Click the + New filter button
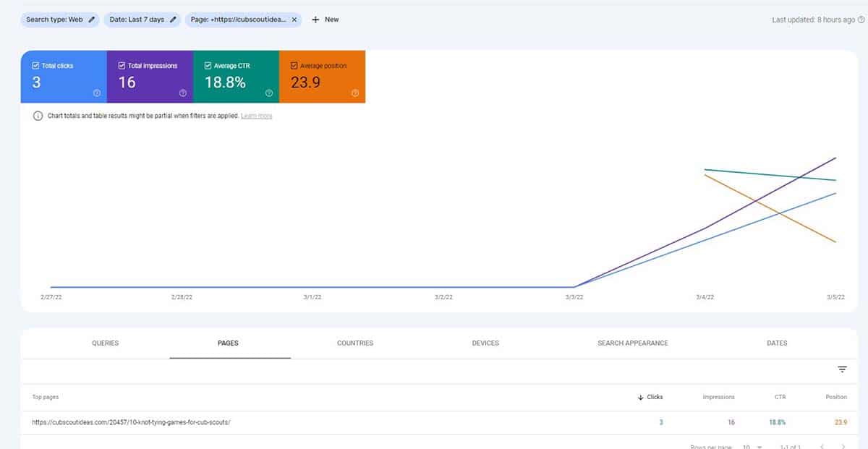 pos(324,20)
